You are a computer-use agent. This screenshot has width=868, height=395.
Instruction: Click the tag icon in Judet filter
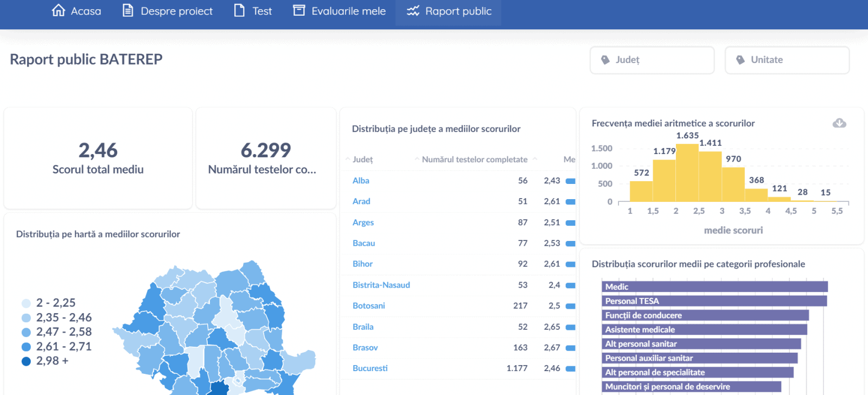click(605, 60)
